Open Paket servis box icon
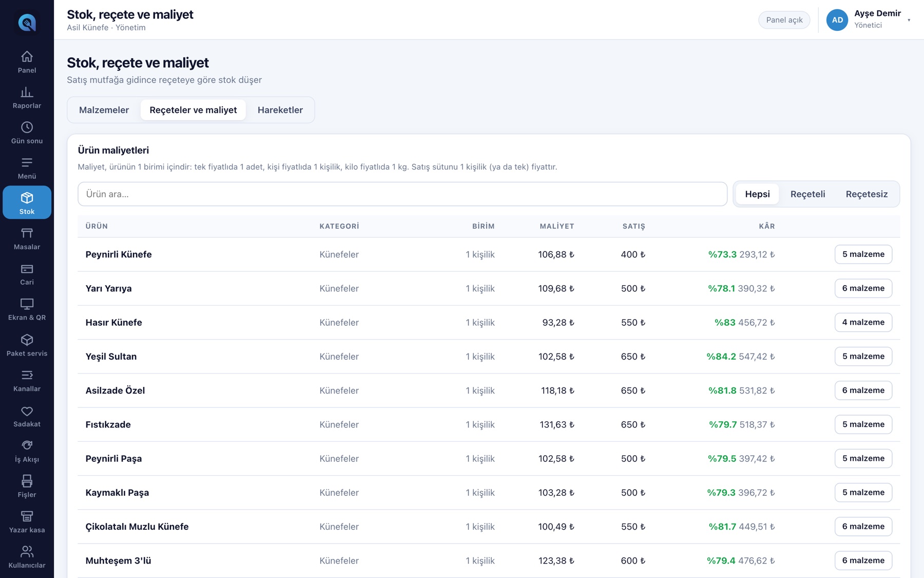This screenshot has width=924, height=578. click(x=27, y=340)
